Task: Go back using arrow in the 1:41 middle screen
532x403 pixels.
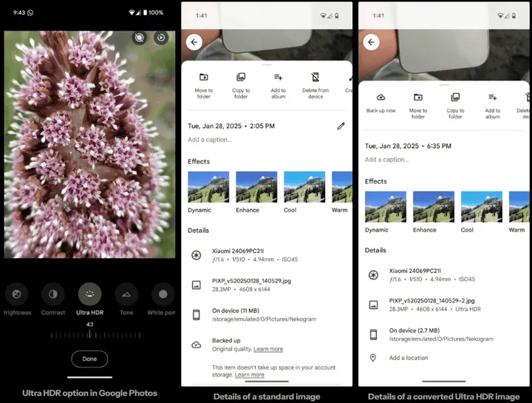Action: tap(194, 42)
